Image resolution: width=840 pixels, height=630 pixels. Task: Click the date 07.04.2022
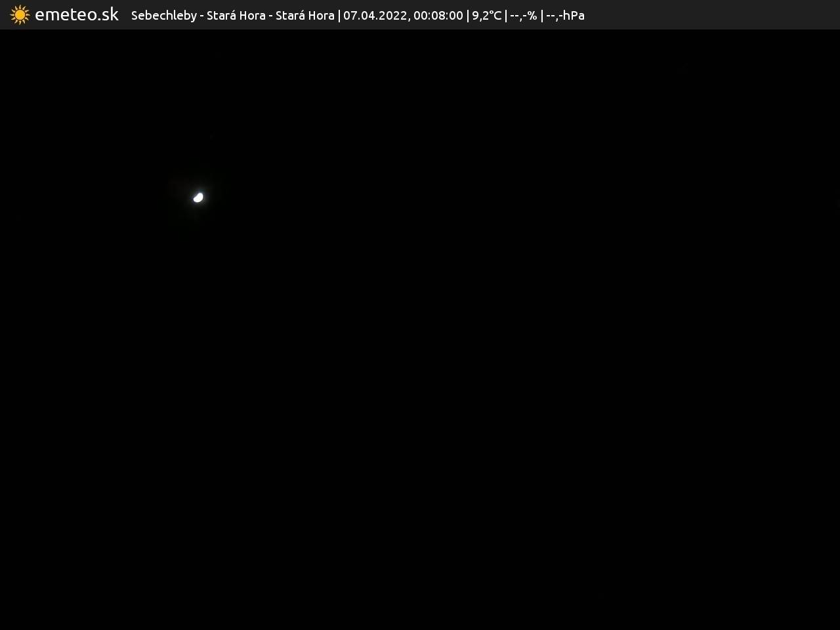coord(375,15)
